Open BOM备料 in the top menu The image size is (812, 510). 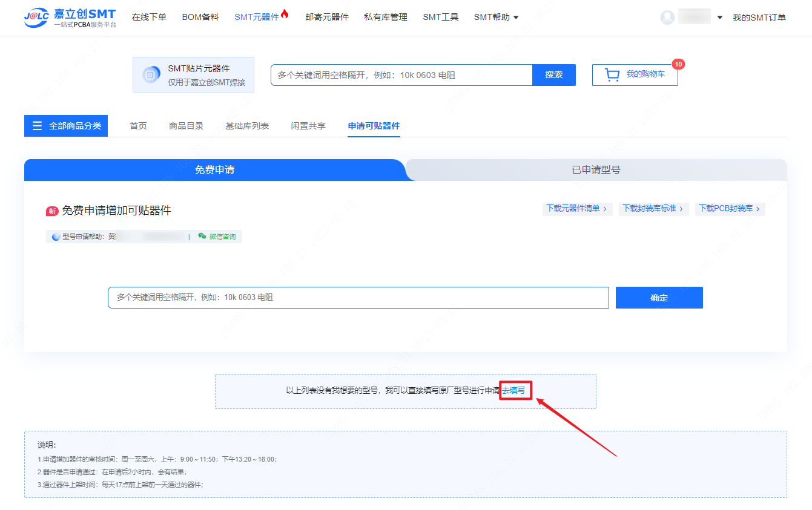coord(200,18)
